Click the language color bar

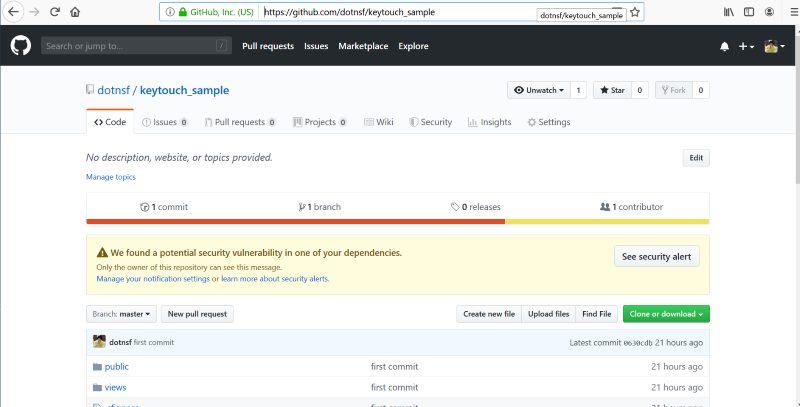[x=398, y=221]
